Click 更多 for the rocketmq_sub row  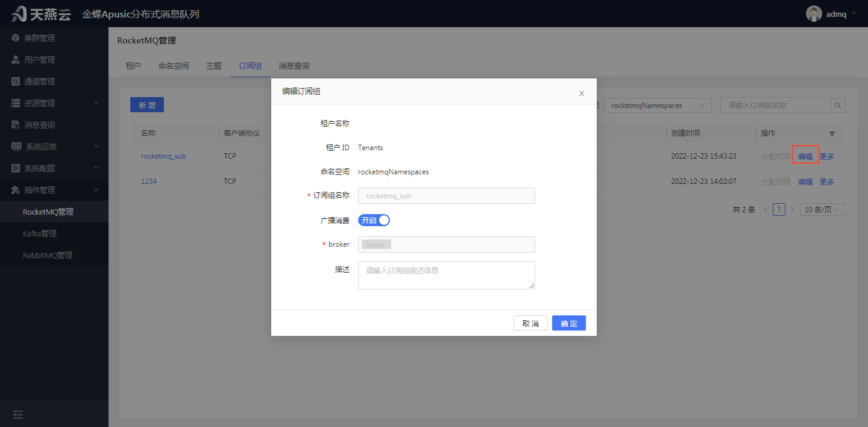[x=827, y=156]
